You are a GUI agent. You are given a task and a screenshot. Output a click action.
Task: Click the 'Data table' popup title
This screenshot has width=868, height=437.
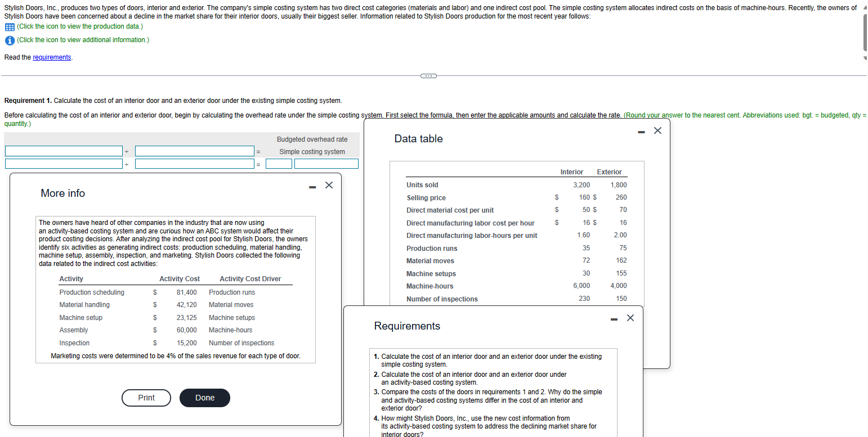pos(419,138)
